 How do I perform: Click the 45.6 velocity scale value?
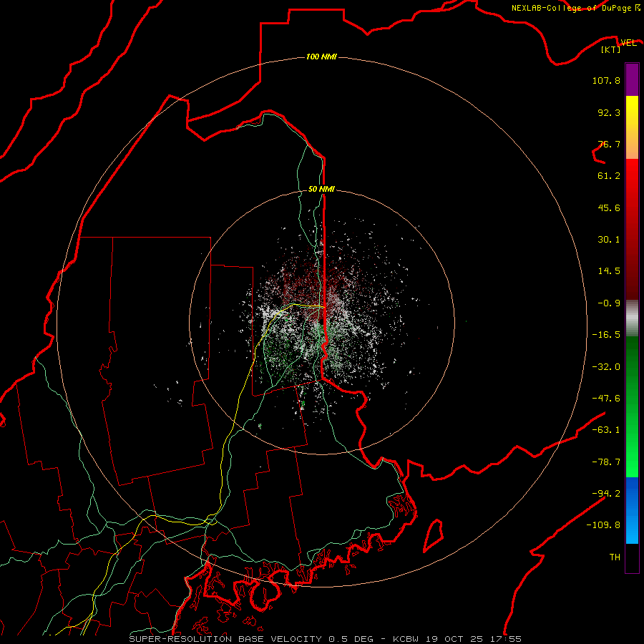pyautogui.click(x=609, y=208)
